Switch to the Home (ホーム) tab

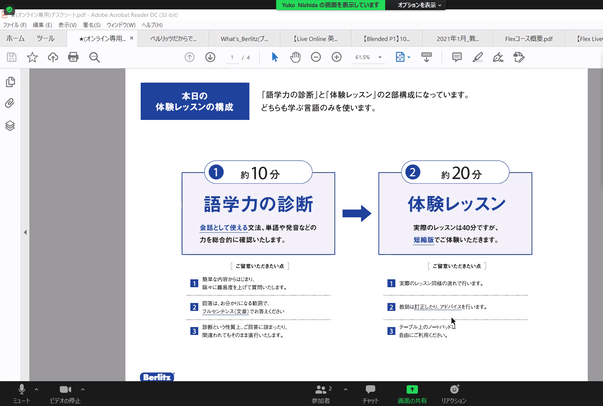15,38
